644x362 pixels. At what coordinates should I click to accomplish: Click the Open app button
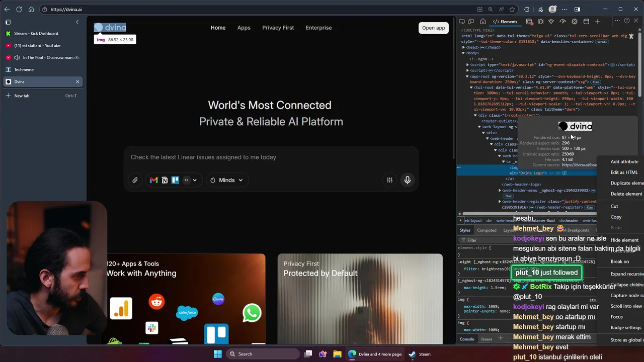[433, 28]
